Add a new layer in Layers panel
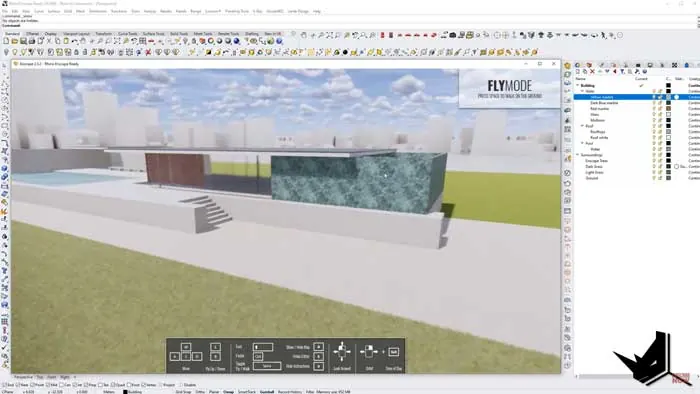700x394 pixels. 578,71
